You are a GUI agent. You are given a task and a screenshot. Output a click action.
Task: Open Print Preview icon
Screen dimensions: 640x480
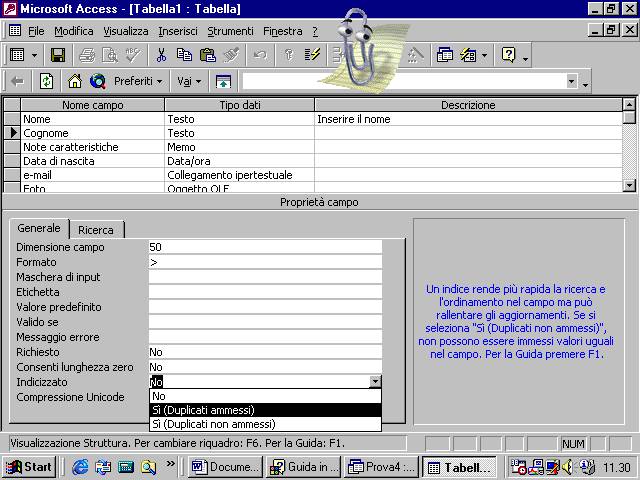pos(110,55)
